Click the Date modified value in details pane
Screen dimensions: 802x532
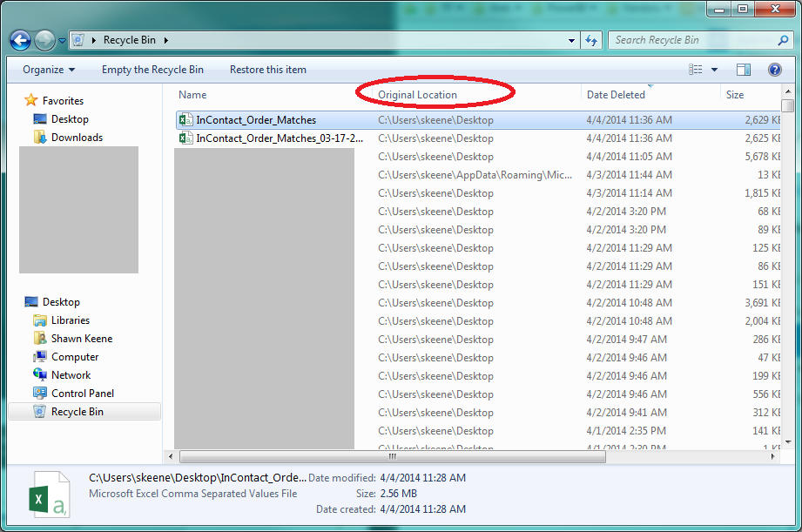(x=423, y=478)
